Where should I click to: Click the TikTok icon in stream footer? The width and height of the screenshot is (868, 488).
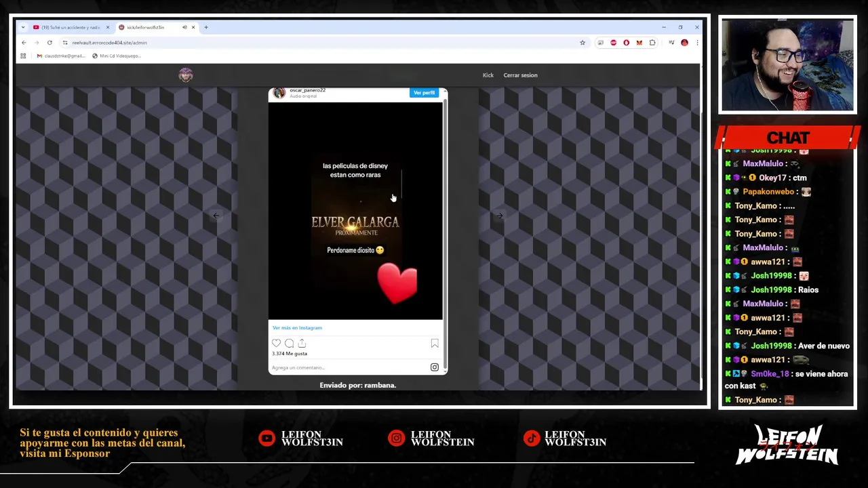(x=532, y=439)
